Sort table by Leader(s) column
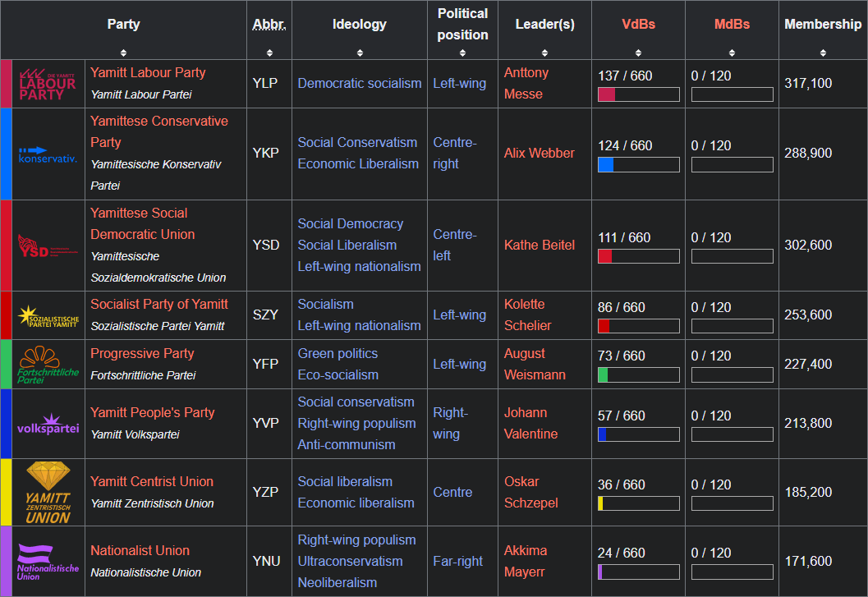 (x=544, y=53)
